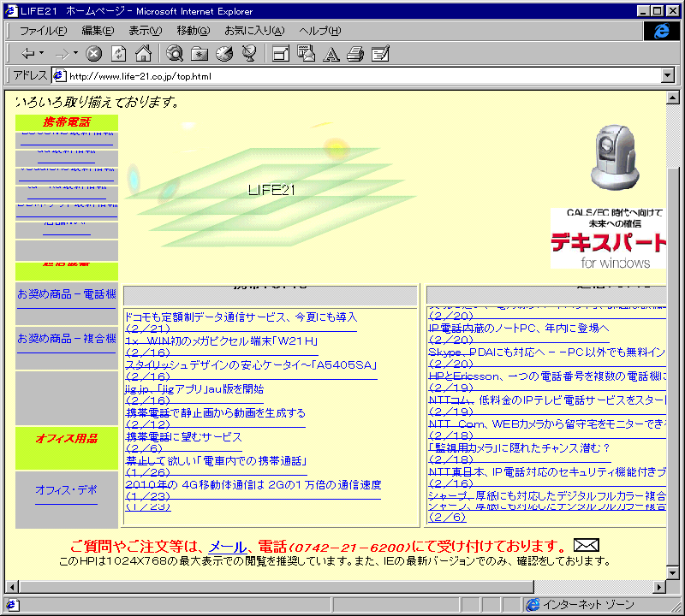The height and width of the screenshot is (616, 685).
Task: Open the Edit page icon
Action: point(380,54)
